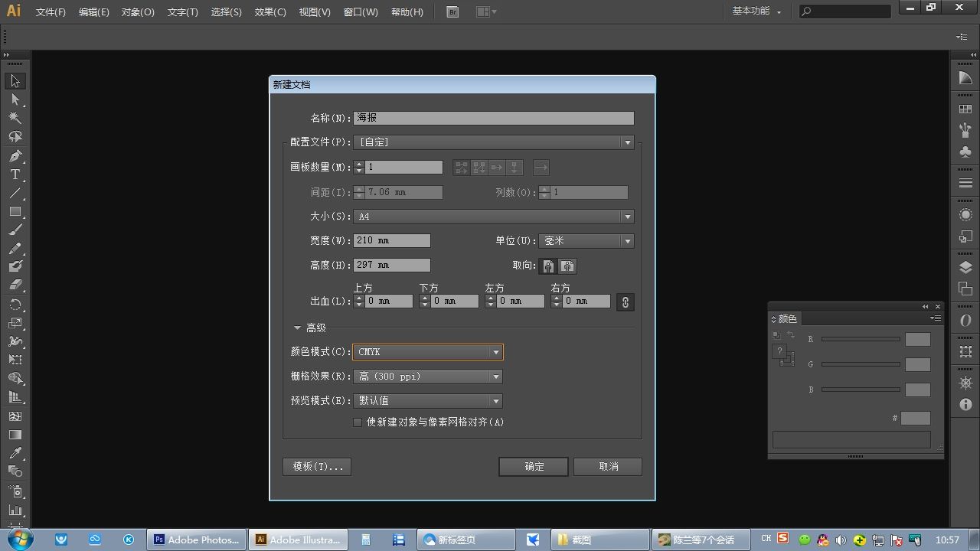Click the 宽度 width field 210 mm
This screenshot has width=980, height=551.
(392, 240)
